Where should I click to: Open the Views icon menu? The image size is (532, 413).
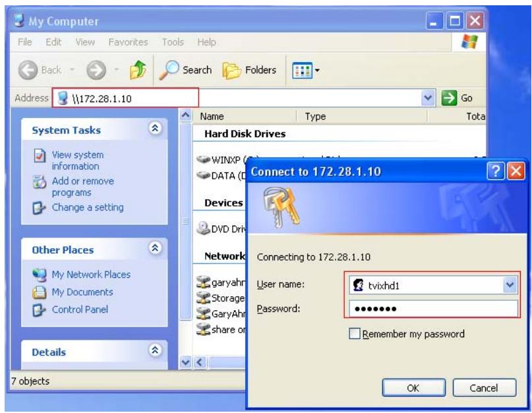[x=302, y=71]
